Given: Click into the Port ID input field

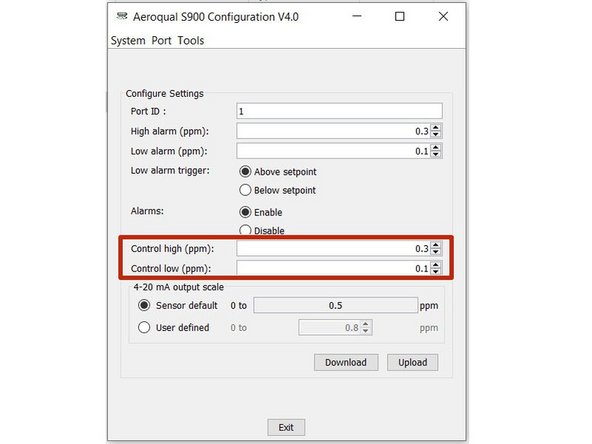Looking at the screenshot, I should coord(339,111).
